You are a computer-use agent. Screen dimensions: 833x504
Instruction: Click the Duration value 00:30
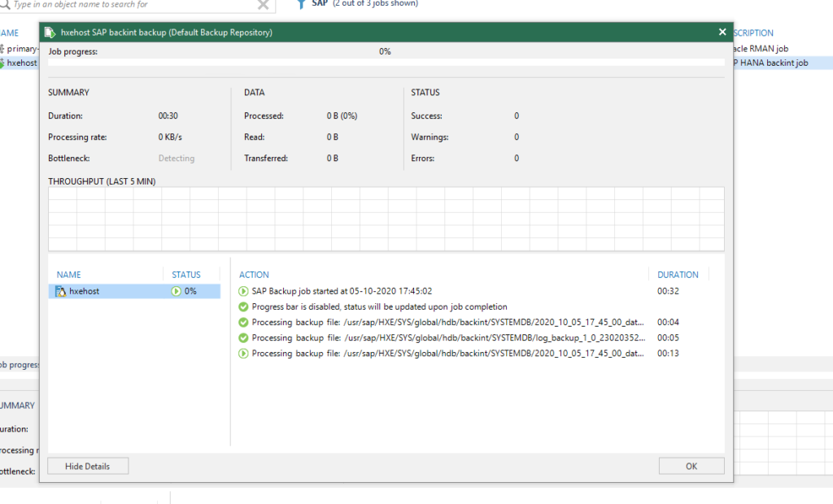pos(168,115)
